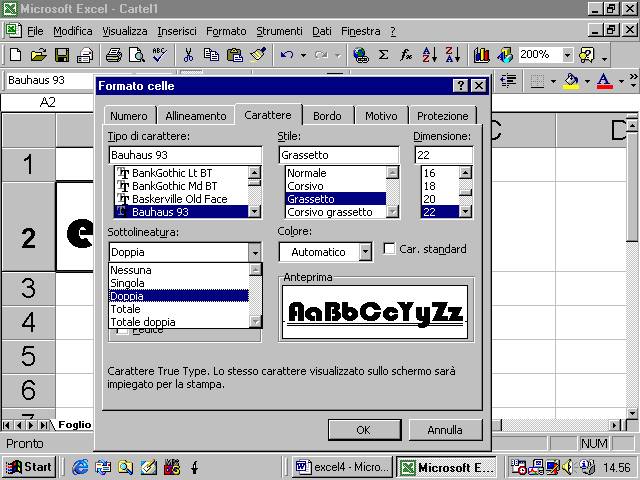Choose Singola underline option
Screen dimensions: 640x480
click(x=179, y=283)
